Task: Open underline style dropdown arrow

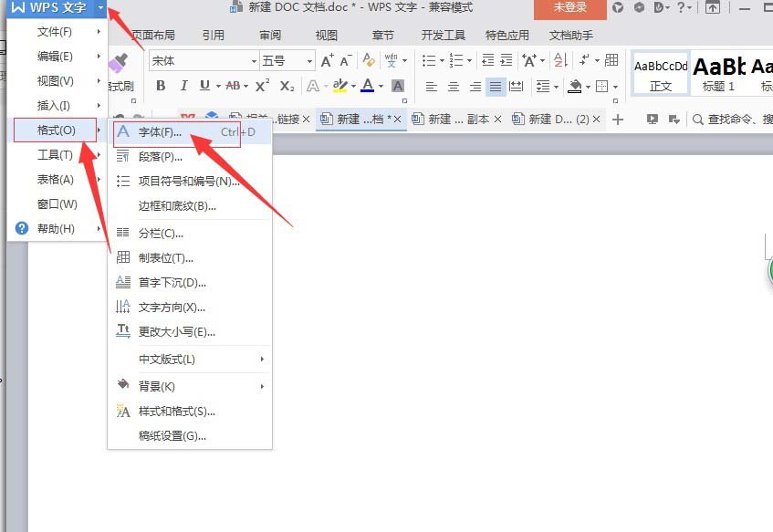Action: [218, 87]
